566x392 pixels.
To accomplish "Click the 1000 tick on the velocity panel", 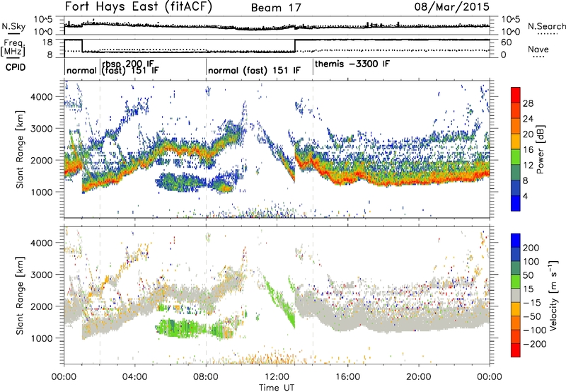I will 41,338.
